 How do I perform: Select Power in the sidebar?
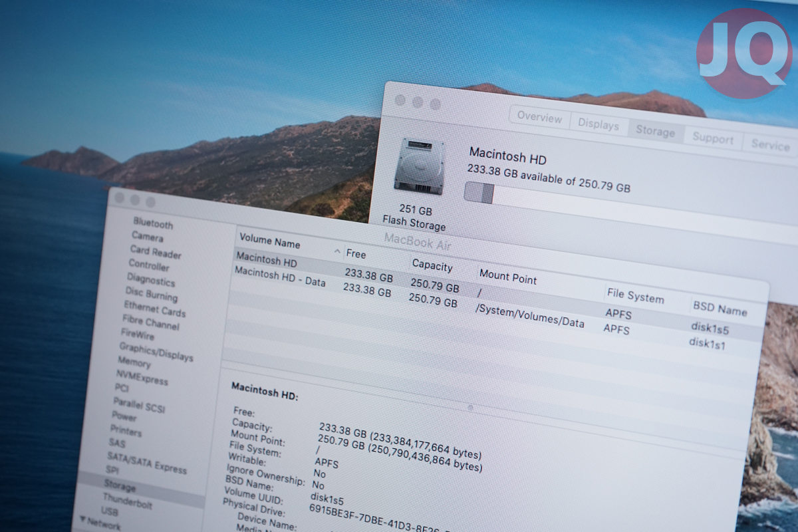[124, 416]
